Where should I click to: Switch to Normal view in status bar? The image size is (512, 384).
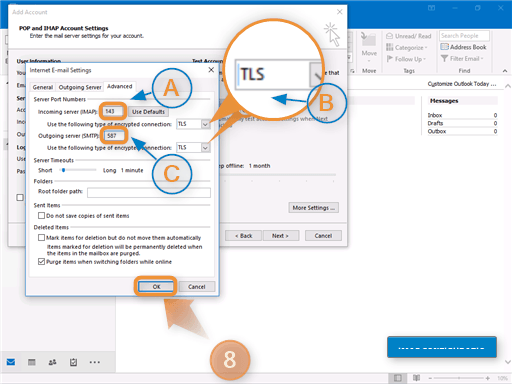click(397, 378)
